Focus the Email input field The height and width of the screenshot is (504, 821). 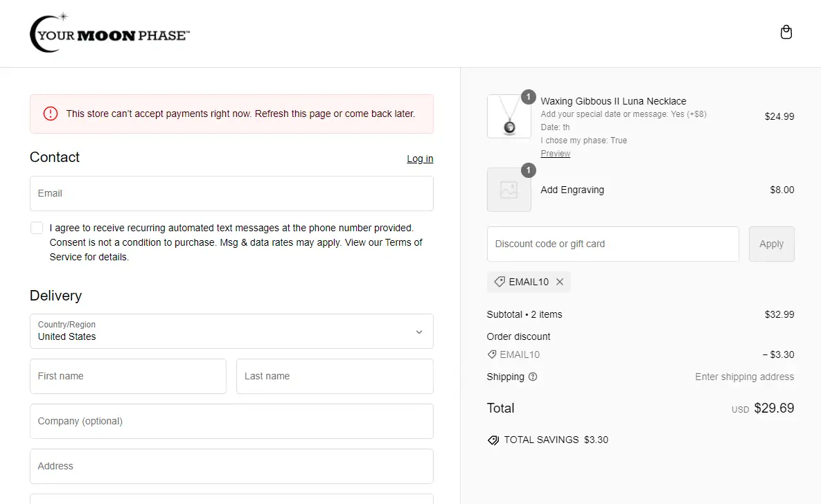coord(231,193)
